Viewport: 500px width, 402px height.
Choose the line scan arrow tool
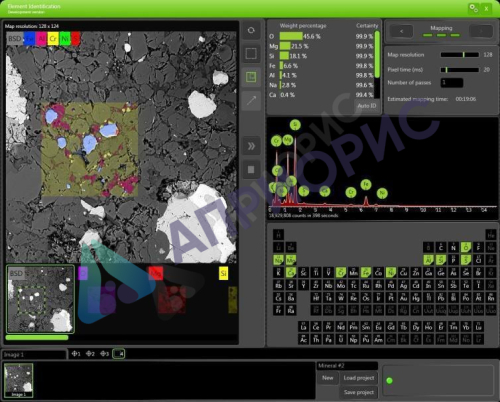pos(251,101)
